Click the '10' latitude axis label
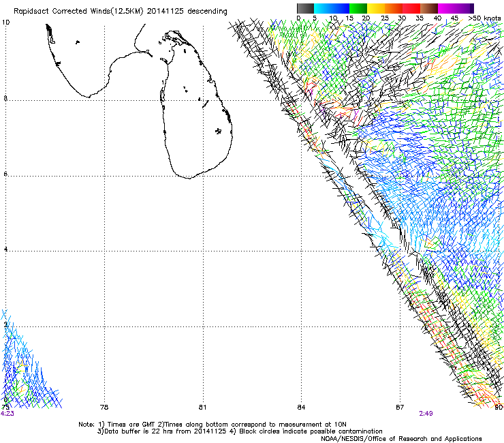The width and height of the screenshot is (504, 443). pyautogui.click(x=5, y=22)
